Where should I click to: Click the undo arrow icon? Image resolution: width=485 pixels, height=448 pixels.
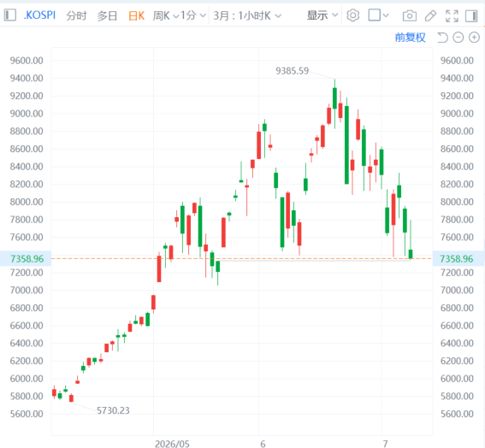[442, 38]
